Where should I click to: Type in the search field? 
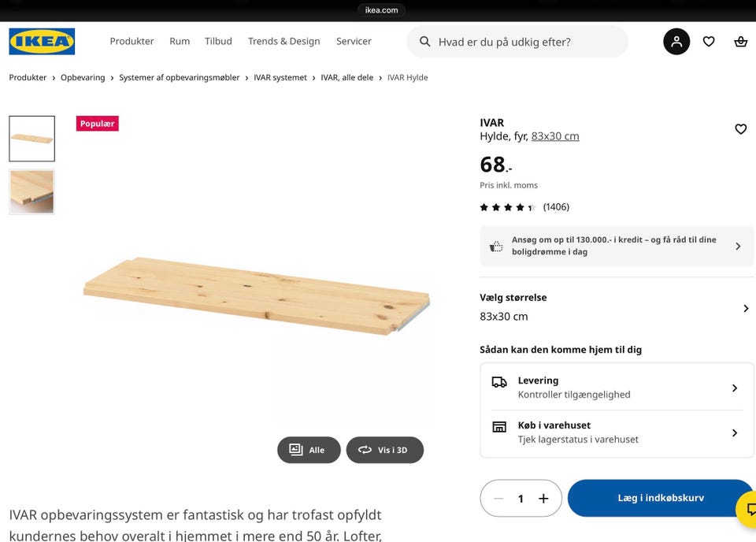point(528,42)
